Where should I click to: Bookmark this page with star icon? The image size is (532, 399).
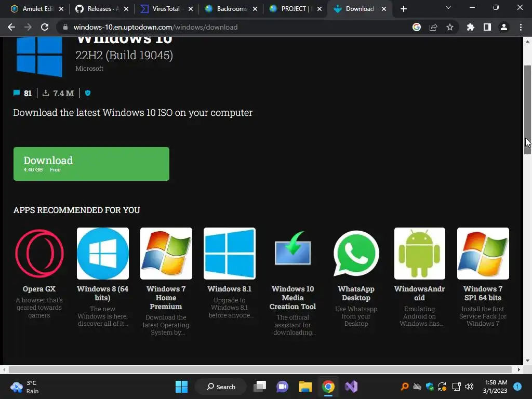click(x=450, y=27)
